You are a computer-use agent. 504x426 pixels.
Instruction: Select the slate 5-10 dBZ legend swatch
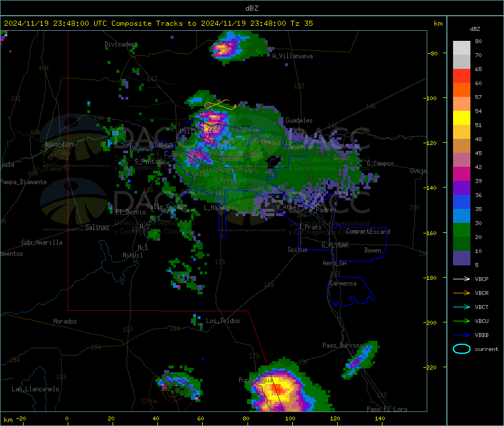coord(461,258)
